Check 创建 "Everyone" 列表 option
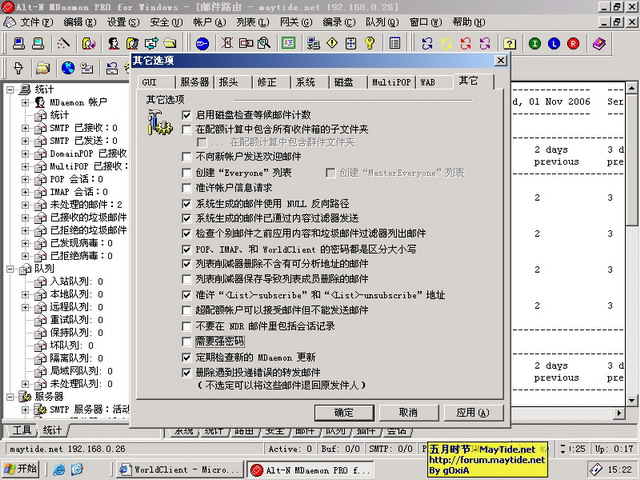The image size is (640, 480). [187, 173]
